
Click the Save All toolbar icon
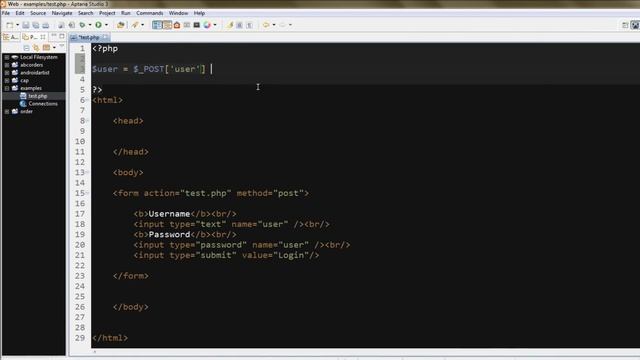click(36, 25)
